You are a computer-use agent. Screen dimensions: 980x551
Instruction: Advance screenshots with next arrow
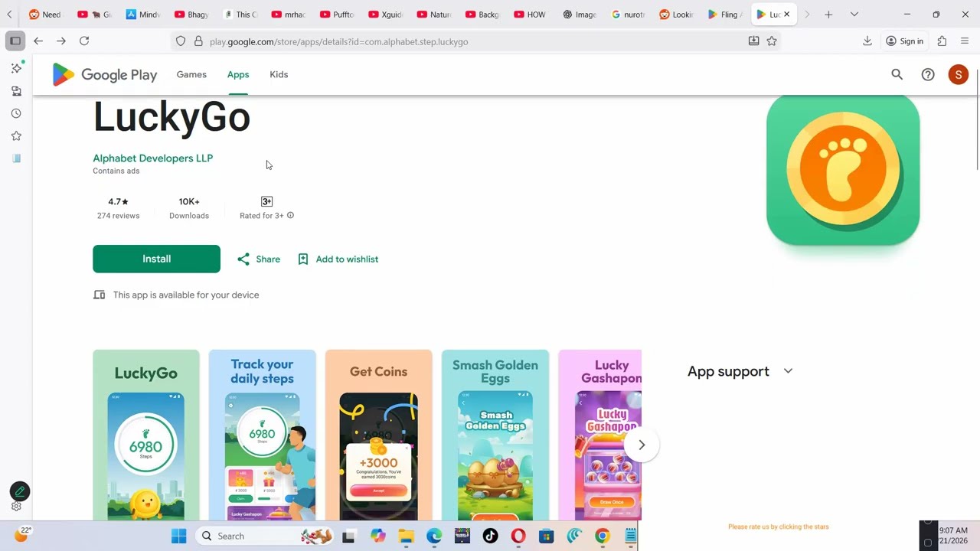642,445
